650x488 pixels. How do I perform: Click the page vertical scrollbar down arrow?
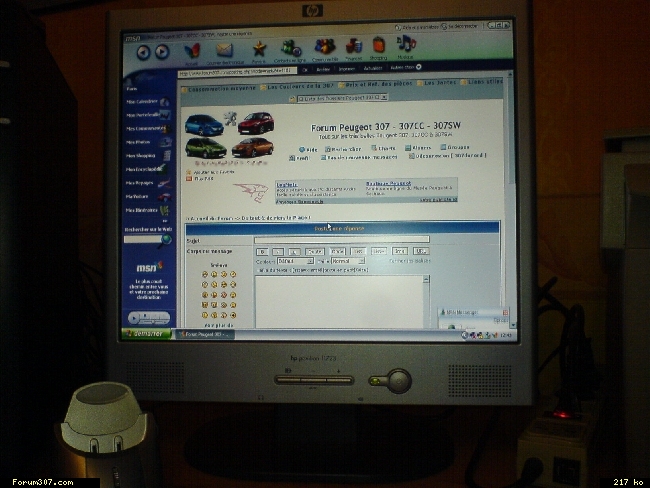click(514, 325)
